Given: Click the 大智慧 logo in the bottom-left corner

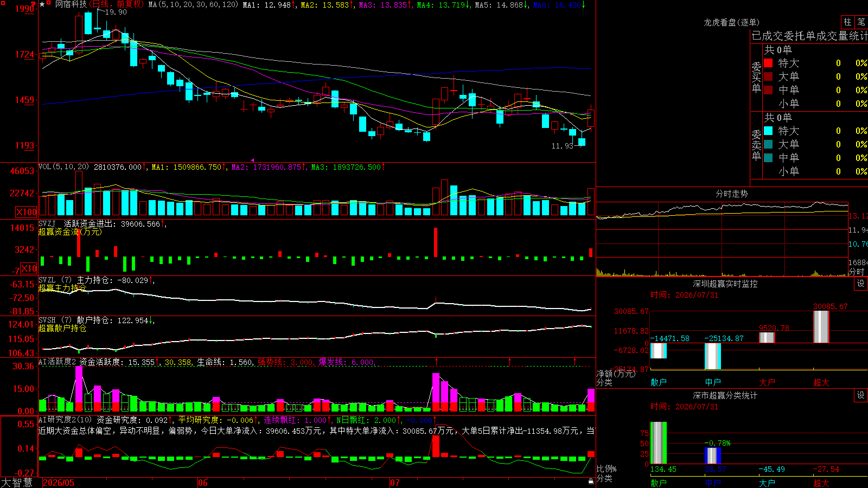Looking at the screenshot, I should coord(17,483).
